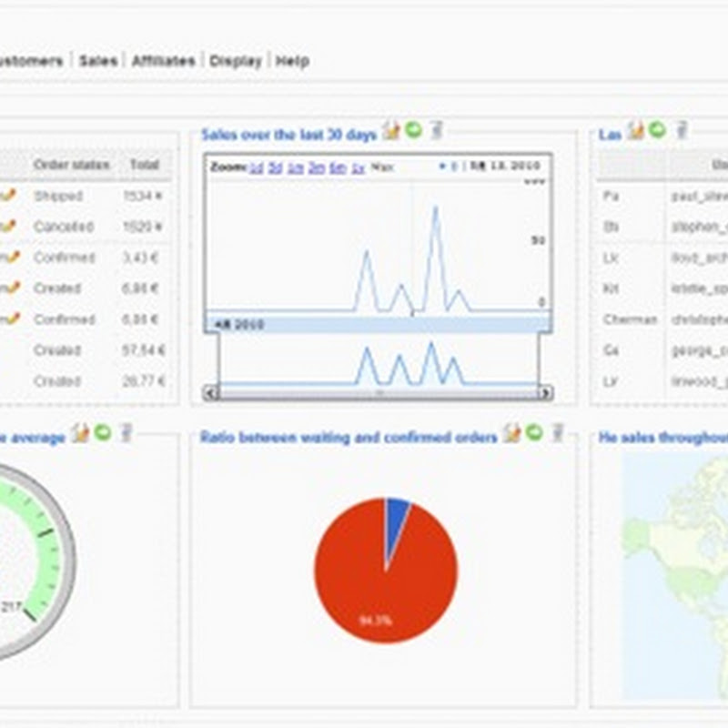Delete the 'Ratio between waiting and confirmed orders' widget
728x728 pixels.
(x=558, y=433)
